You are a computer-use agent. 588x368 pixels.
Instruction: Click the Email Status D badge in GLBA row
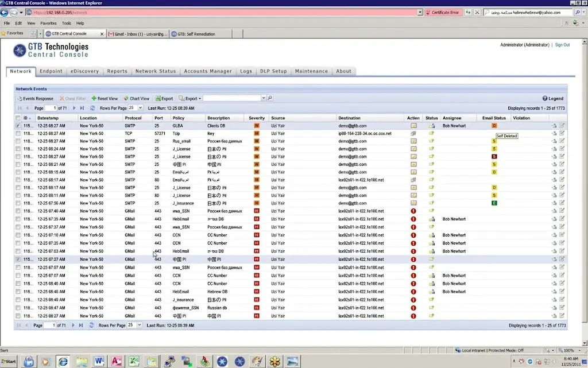coord(494,126)
